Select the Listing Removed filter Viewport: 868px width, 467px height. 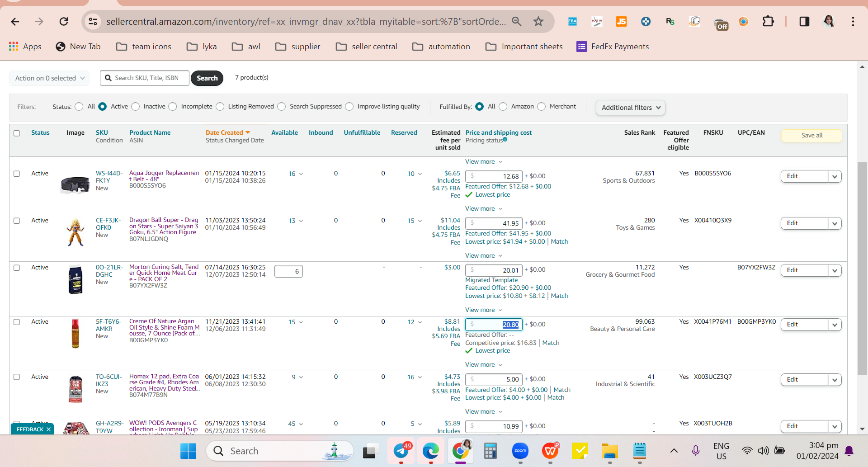(x=220, y=107)
